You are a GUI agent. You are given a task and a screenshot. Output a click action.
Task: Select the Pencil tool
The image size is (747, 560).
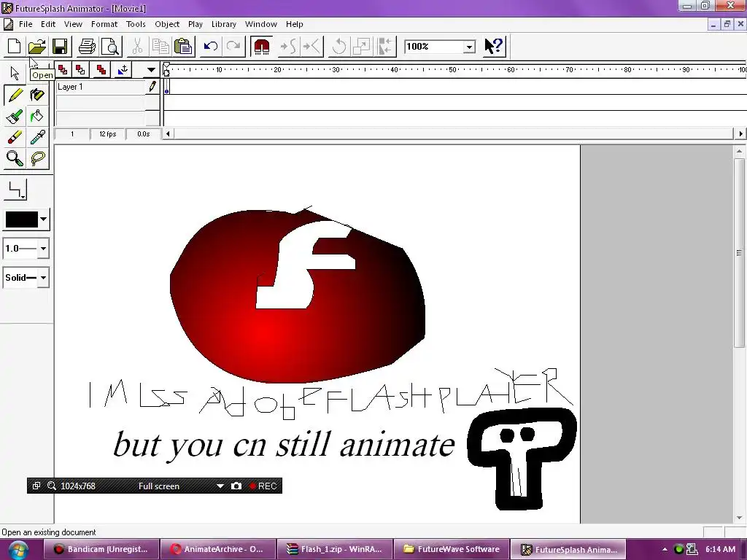pos(15,96)
